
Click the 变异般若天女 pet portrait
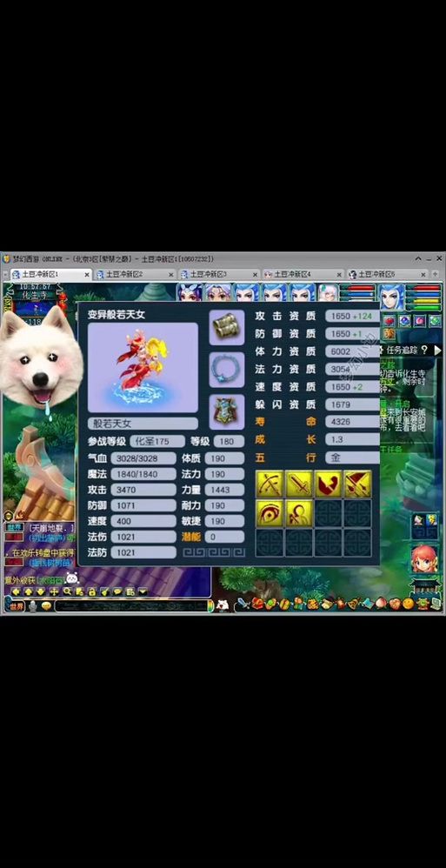[x=143, y=367]
